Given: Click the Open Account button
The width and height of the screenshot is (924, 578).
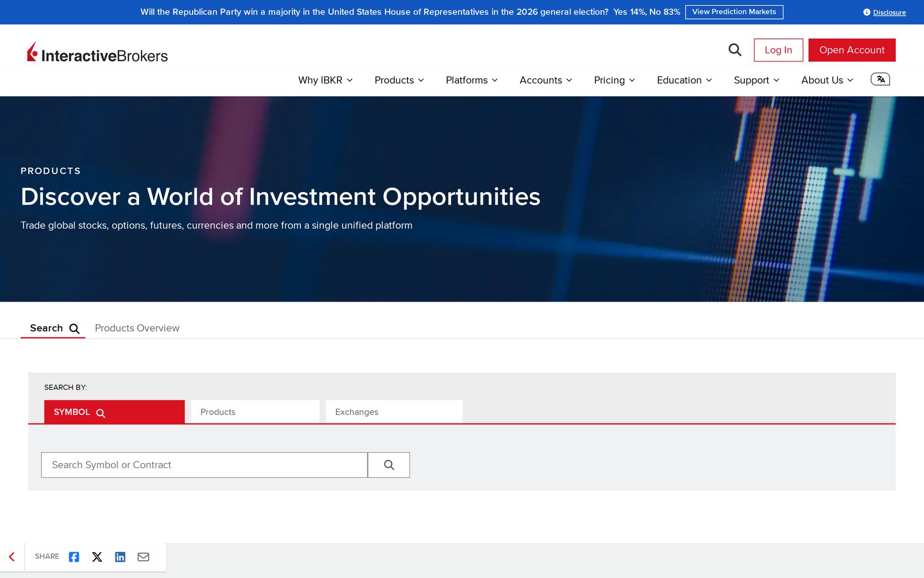Looking at the screenshot, I should click(x=852, y=50).
